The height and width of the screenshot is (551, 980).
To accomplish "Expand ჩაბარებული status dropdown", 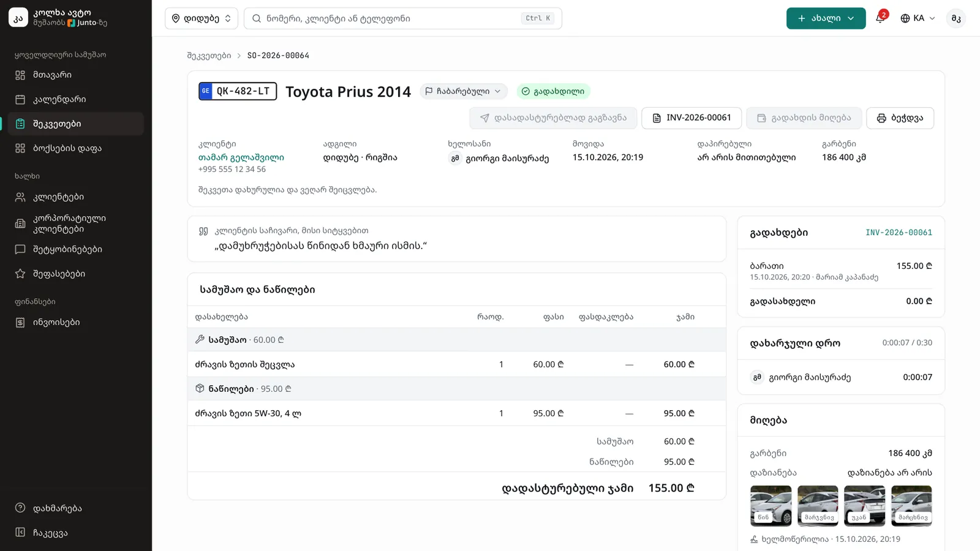I will (464, 91).
